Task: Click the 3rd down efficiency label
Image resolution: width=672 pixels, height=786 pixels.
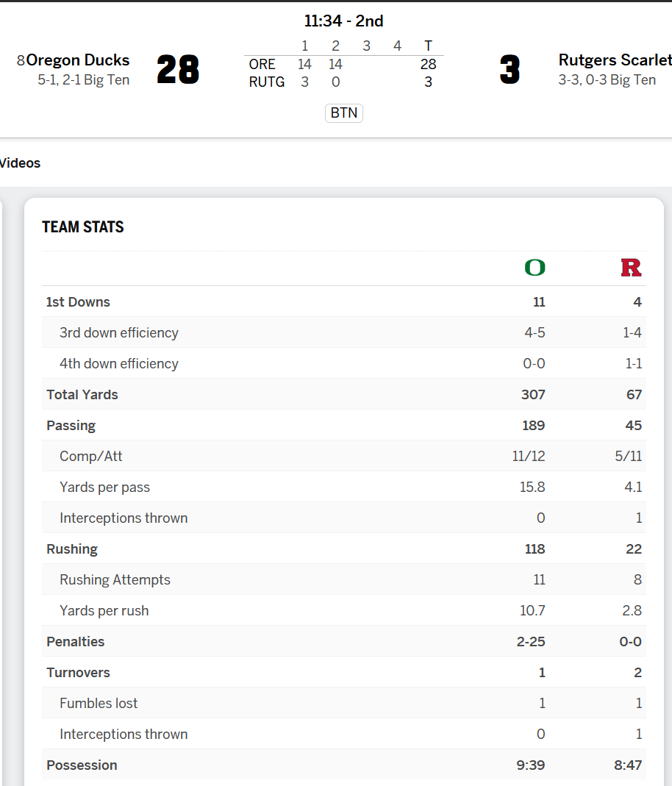Action: (x=119, y=333)
